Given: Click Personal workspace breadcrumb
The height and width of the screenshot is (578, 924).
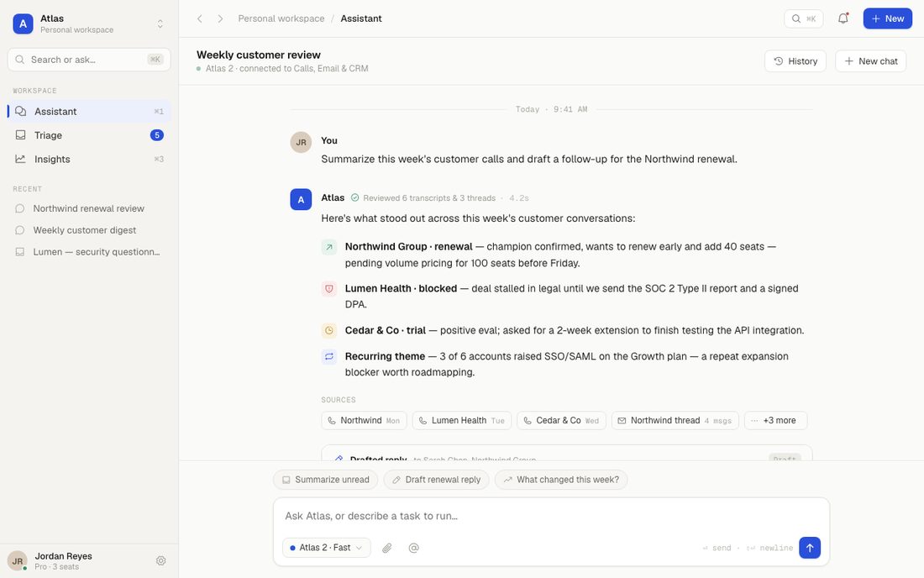Looking at the screenshot, I should (281, 18).
